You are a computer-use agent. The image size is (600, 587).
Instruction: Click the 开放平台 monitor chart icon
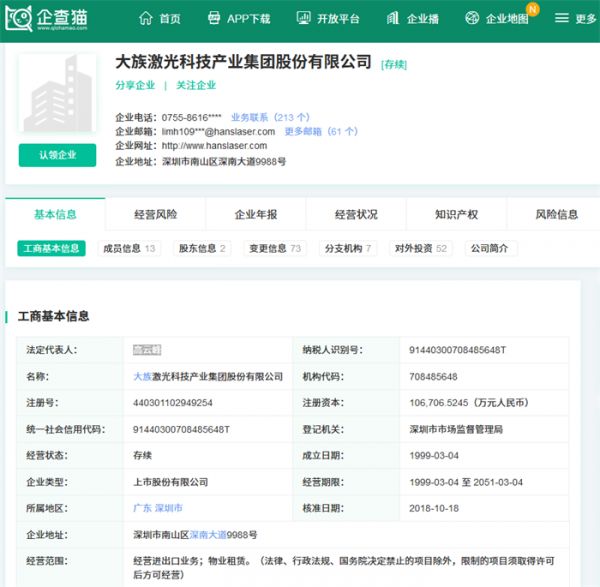point(303,18)
